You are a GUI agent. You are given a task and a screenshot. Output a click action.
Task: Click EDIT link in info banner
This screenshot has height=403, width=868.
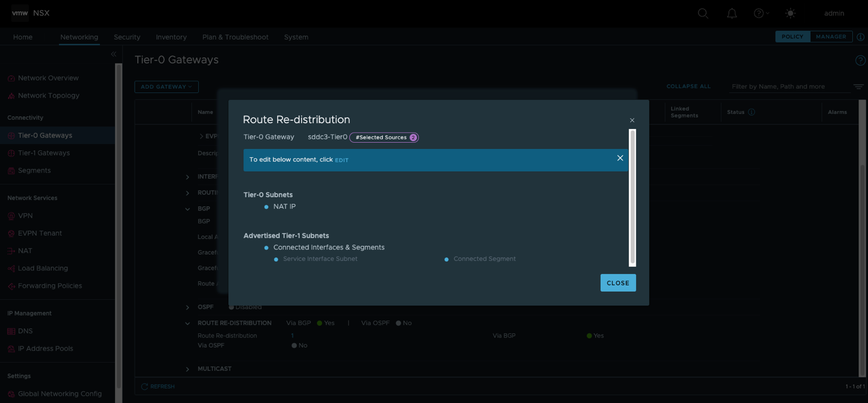[342, 160]
